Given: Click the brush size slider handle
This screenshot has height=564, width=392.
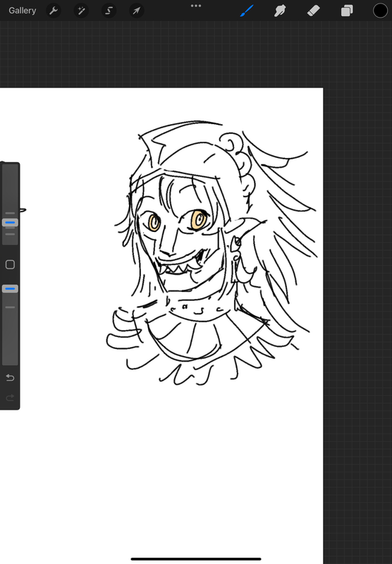Looking at the screenshot, I should click(x=10, y=223).
